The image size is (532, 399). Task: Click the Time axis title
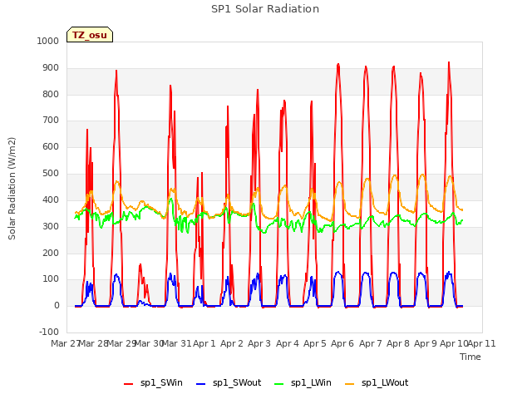470,357
